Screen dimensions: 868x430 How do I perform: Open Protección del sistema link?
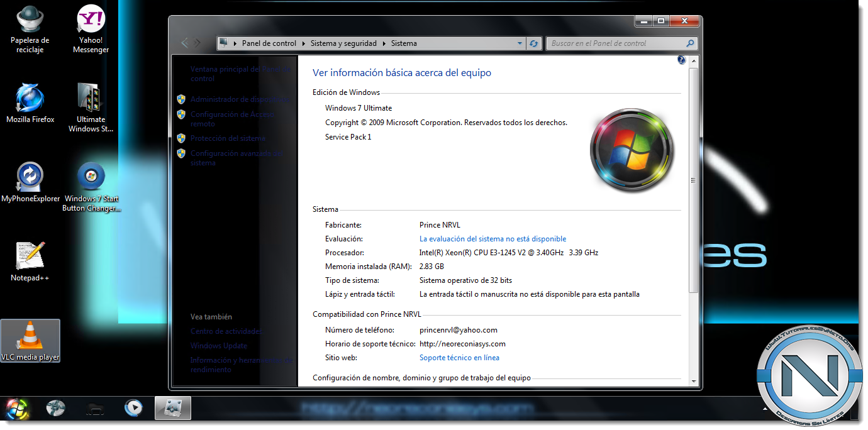tap(228, 138)
